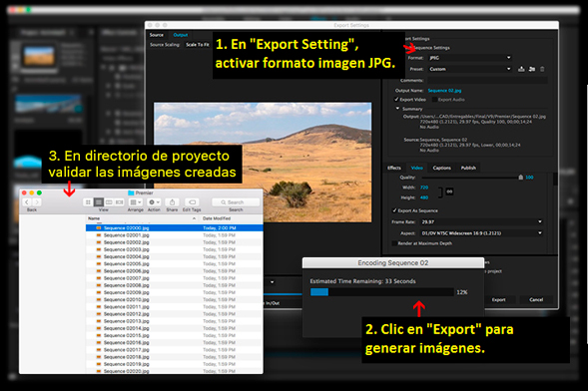Open the Source Scaling Scale To Fit dropdown
The width and height of the screenshot is (588, 391).
(x=198, y=45)
